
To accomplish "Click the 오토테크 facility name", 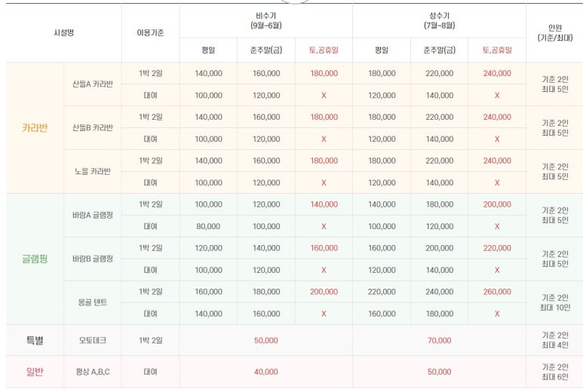I will point(93,341).
